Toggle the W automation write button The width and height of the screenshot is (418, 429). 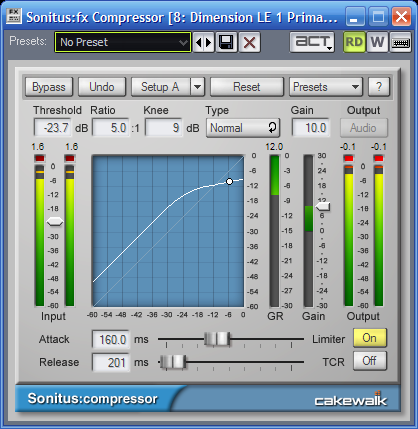coord(377,42)
